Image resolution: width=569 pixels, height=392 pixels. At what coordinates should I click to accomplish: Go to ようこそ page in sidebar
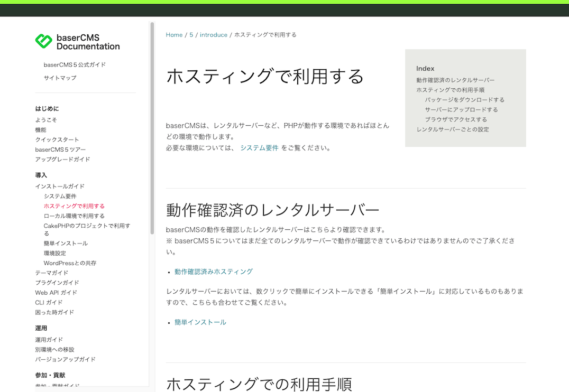click(46, 120)
